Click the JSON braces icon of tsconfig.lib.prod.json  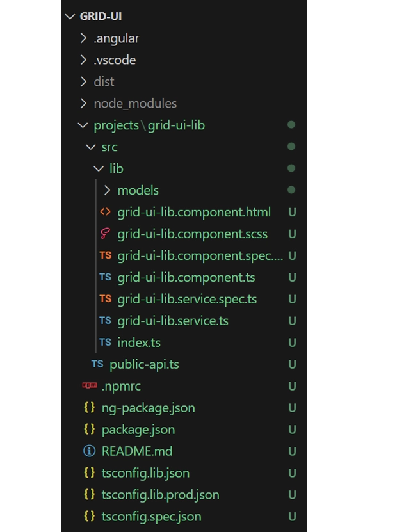90,494
